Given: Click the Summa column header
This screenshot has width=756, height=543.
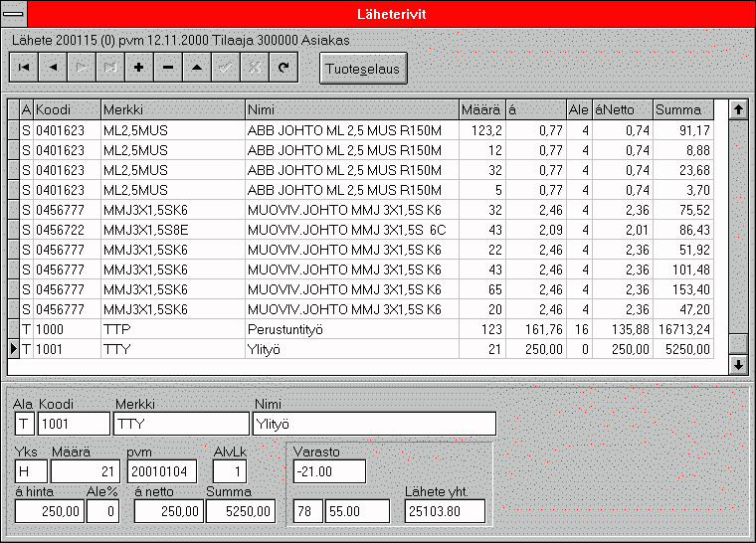Looking at the screenshot, I should point(682,109).
